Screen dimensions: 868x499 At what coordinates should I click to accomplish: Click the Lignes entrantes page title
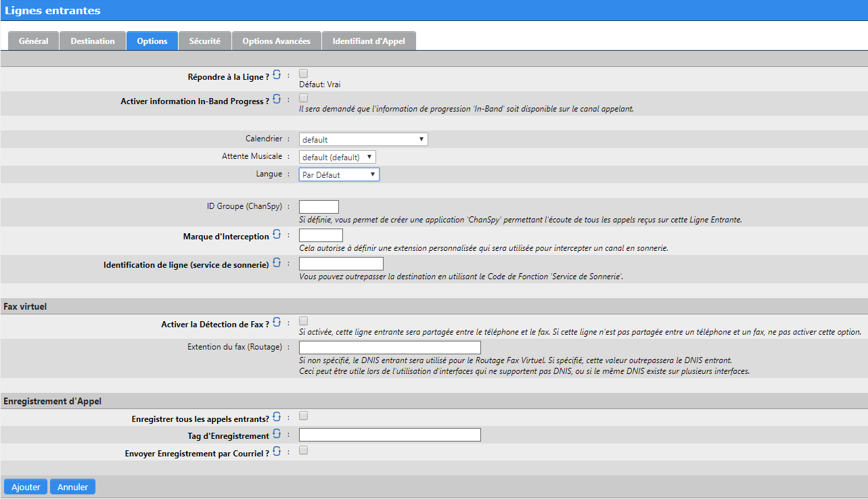click(x=53, y=10)
